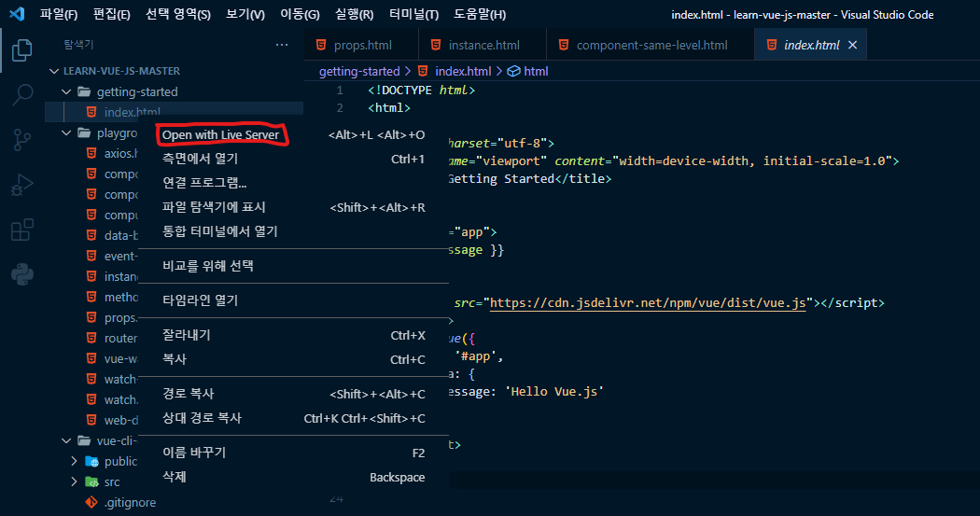Click the DOCTYPE html line in editor
The image size is (980, 516).
[421, 90]
